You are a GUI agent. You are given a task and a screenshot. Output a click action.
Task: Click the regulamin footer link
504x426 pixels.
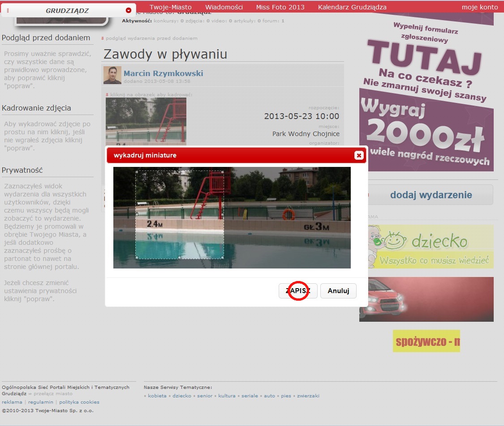[x=40, y=402]
